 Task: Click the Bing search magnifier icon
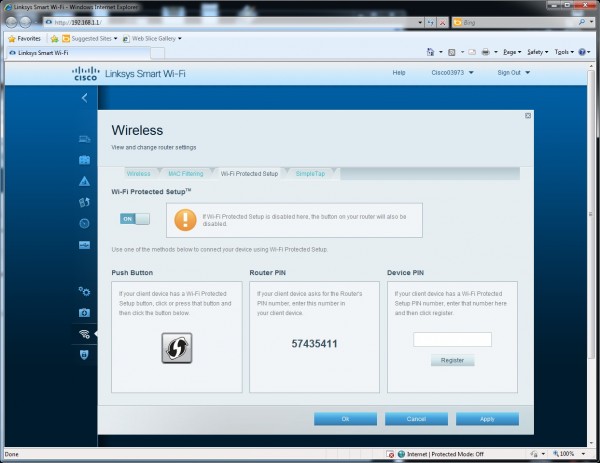pos(582,23)
